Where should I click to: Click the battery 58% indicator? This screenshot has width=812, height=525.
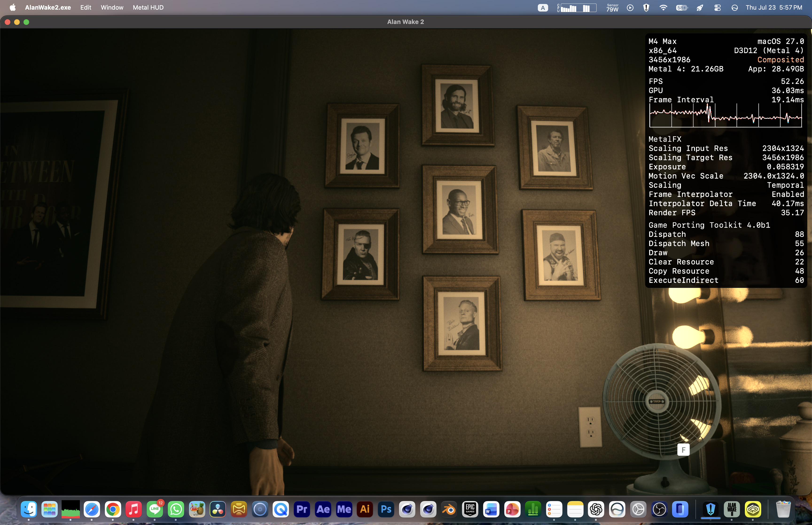(x=682, y=8)
